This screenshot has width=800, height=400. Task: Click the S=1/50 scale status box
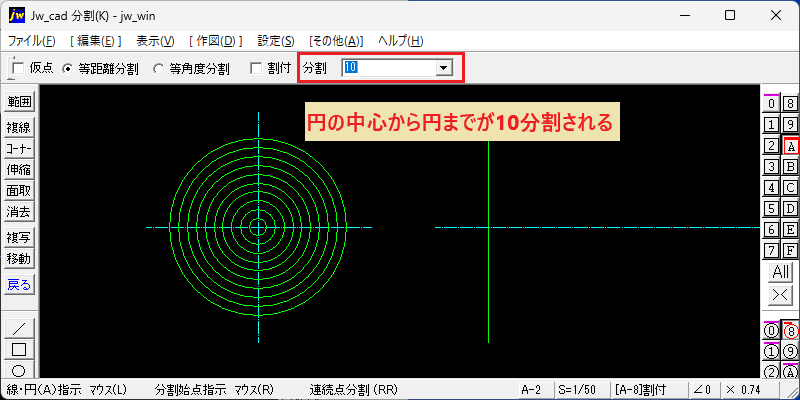[x=578, y=390]
